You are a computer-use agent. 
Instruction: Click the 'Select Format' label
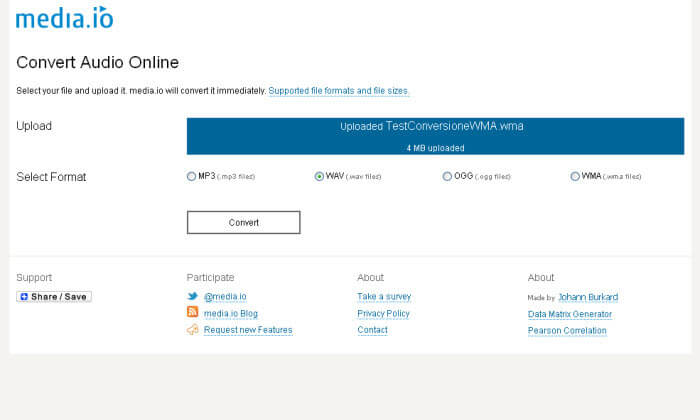pos(51,177)
